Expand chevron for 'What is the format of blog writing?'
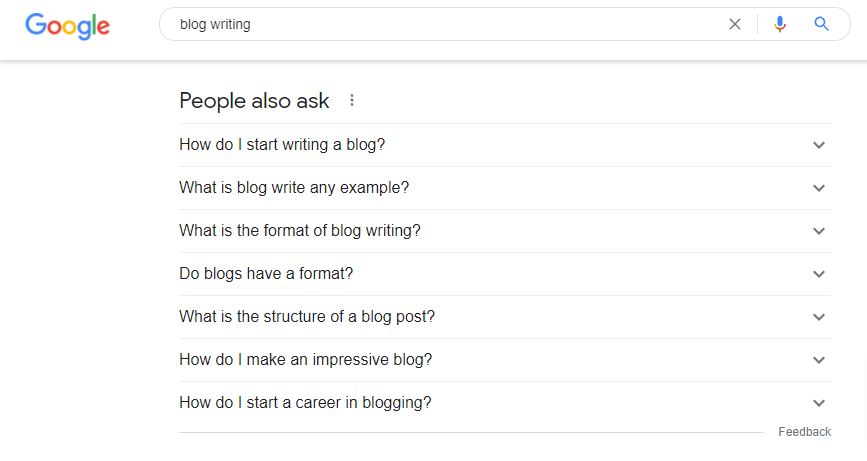 coord(819,231)
